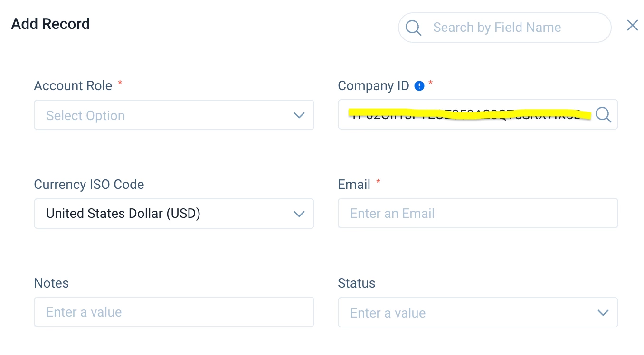Screen dimensions: 644x355
Task: Click the Notes text field
Action: pyautogui.click(x=174, y=312)
